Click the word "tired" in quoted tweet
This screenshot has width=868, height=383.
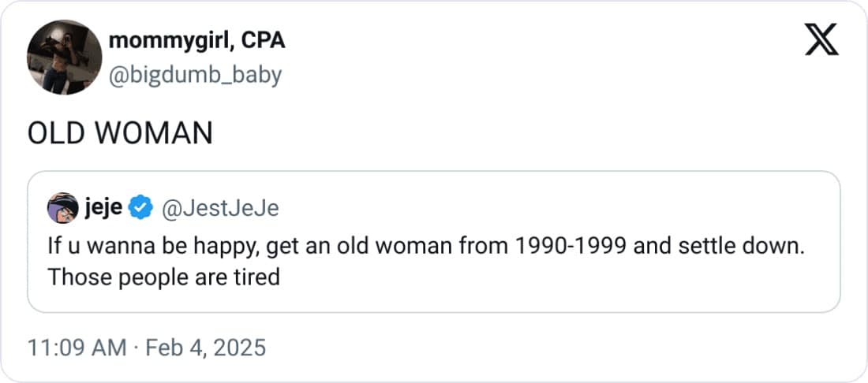(256, 277)
